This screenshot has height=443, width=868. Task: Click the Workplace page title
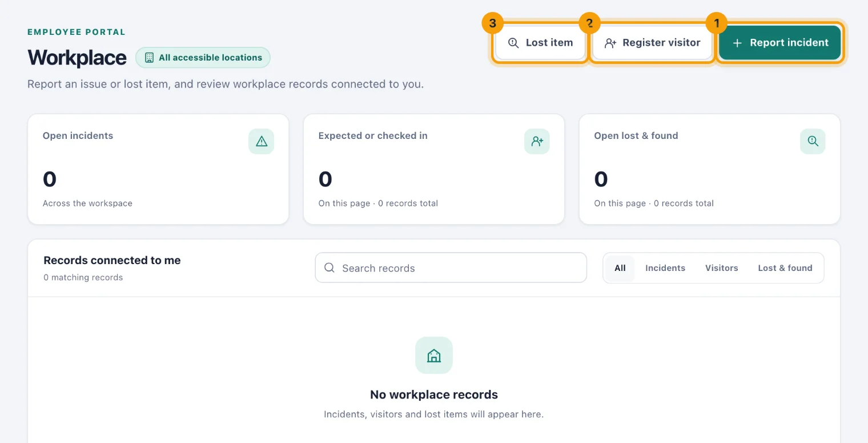click(x=77, y=58)
